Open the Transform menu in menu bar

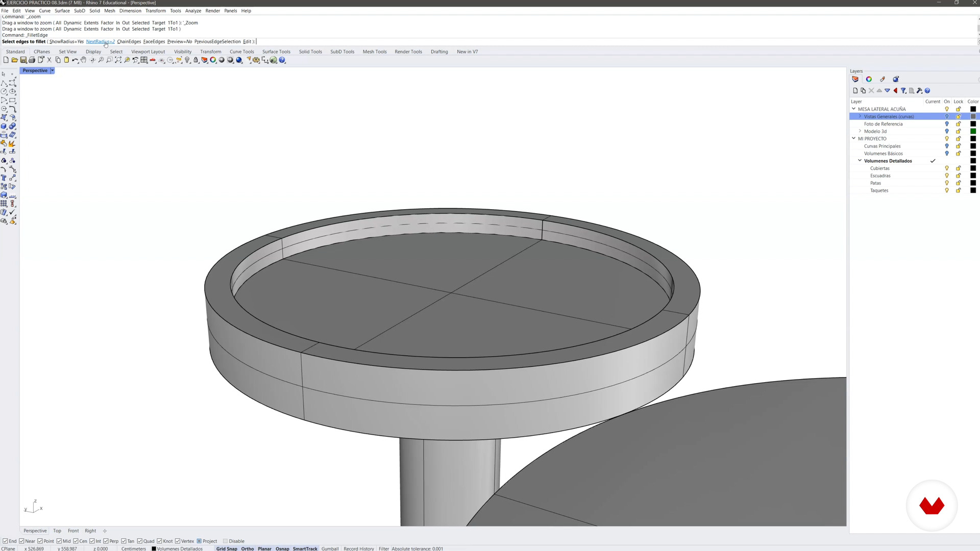(x=156, y=11)
